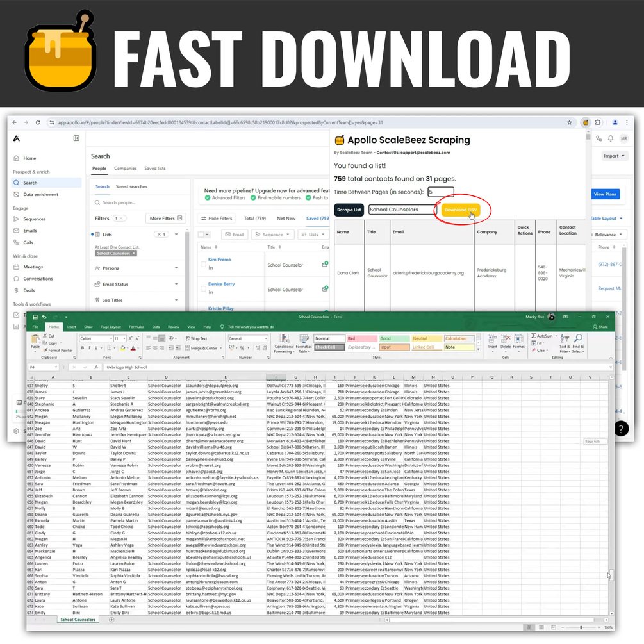
Task: Select the Net New results tab
Action: (x=286, y=218)
